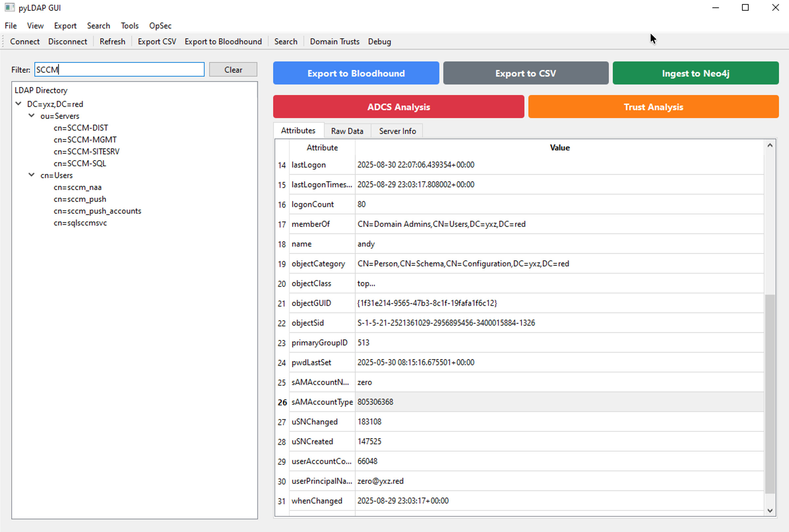The image size is (789, 532).
Task: Open the OpSec menu
Action: (160, 26)
